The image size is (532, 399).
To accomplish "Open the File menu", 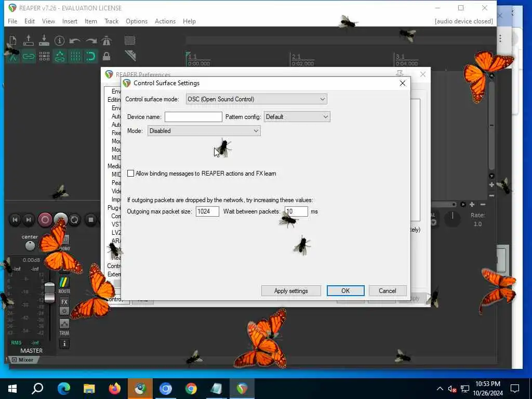I will point(12,21).
